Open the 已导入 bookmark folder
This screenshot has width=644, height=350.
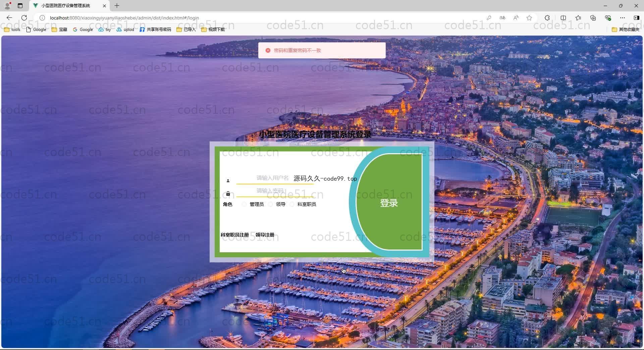click(x=186, y=30)
